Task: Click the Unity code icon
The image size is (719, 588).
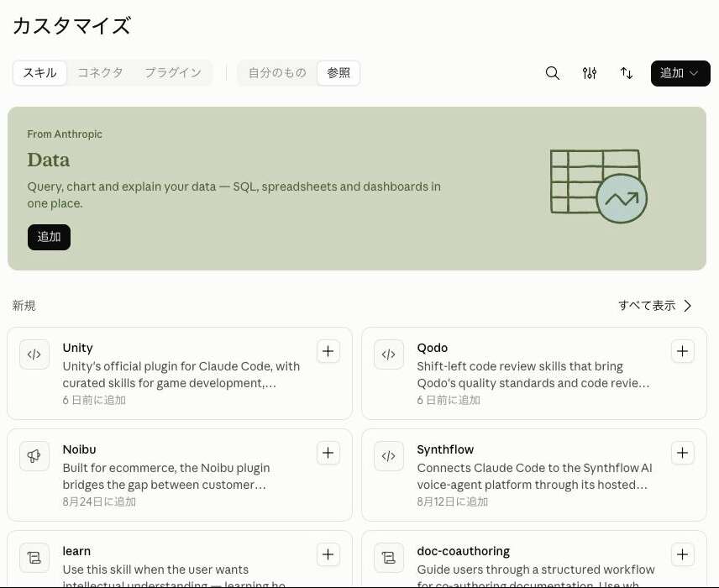Action: pos(34,354)
